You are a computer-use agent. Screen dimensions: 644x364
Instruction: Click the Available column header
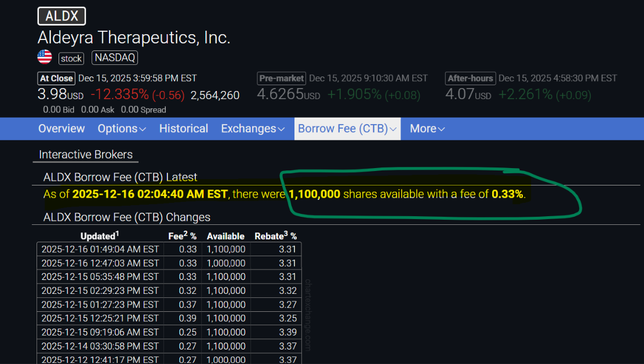click(x=225, y=236)
